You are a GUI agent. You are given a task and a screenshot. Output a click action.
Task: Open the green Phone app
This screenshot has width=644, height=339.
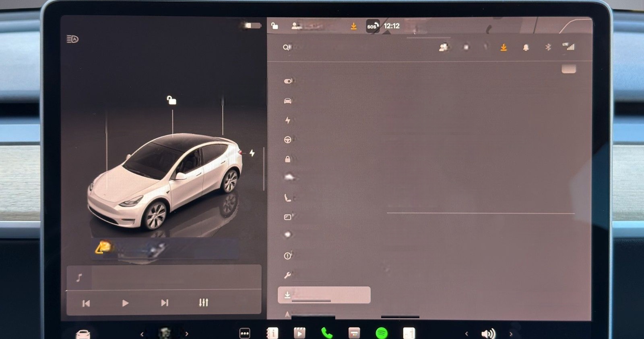[x=327, y=333]
